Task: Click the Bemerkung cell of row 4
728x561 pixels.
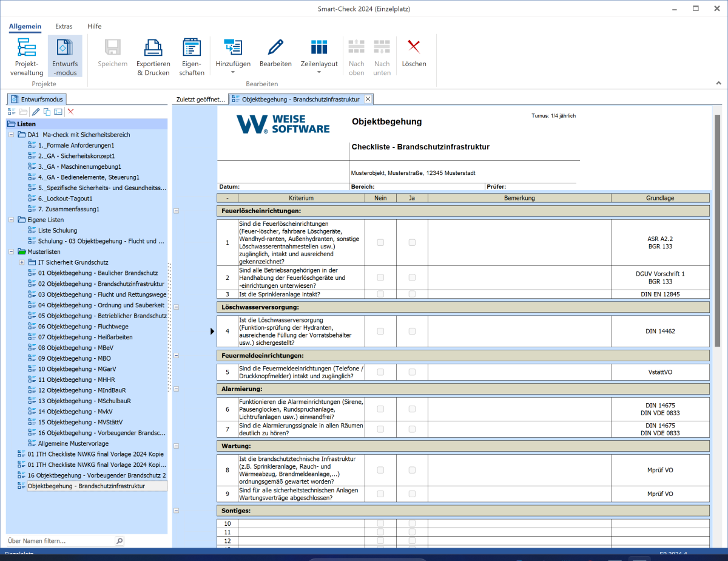Action: point(519,331)
